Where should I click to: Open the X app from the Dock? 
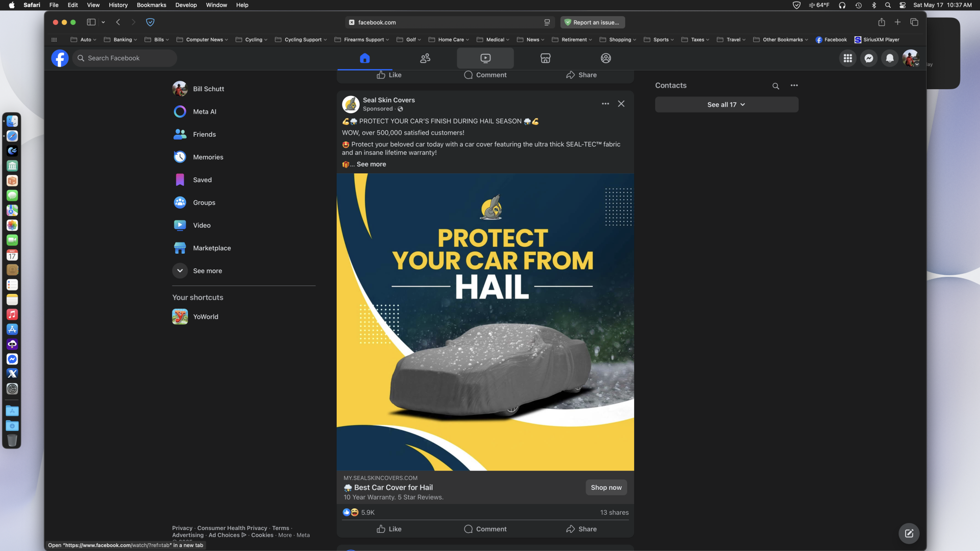[12, 374]
